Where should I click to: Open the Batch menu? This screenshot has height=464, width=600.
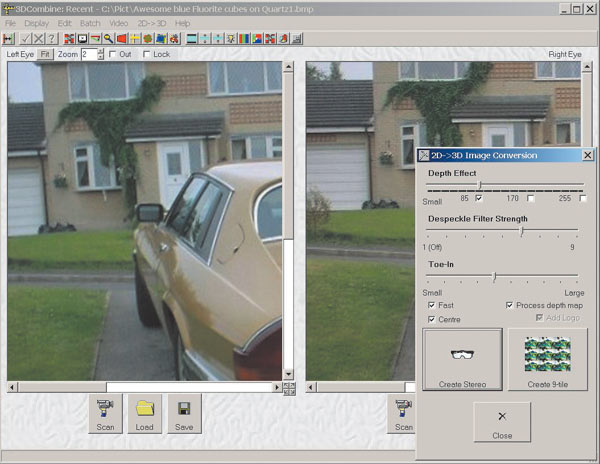[92, 22]
